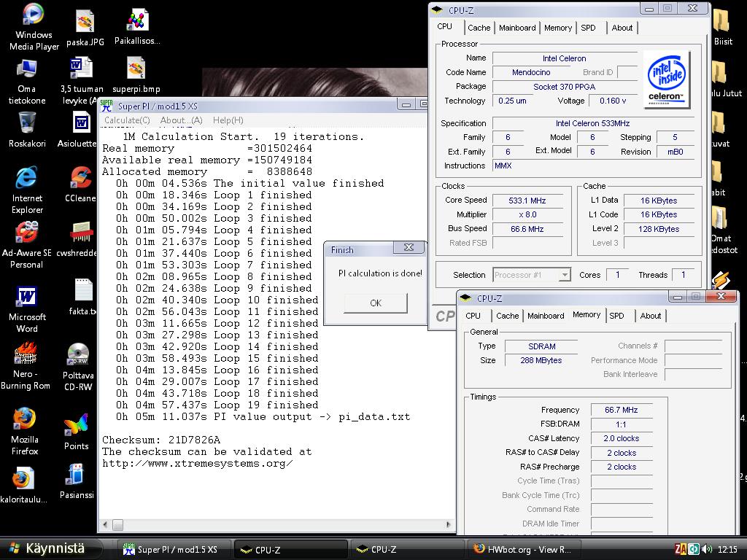Click http://www.xtremesystems.org/ text in Super PI
The width and height of the screenshot is (747, 560).
tap(197, 463)
